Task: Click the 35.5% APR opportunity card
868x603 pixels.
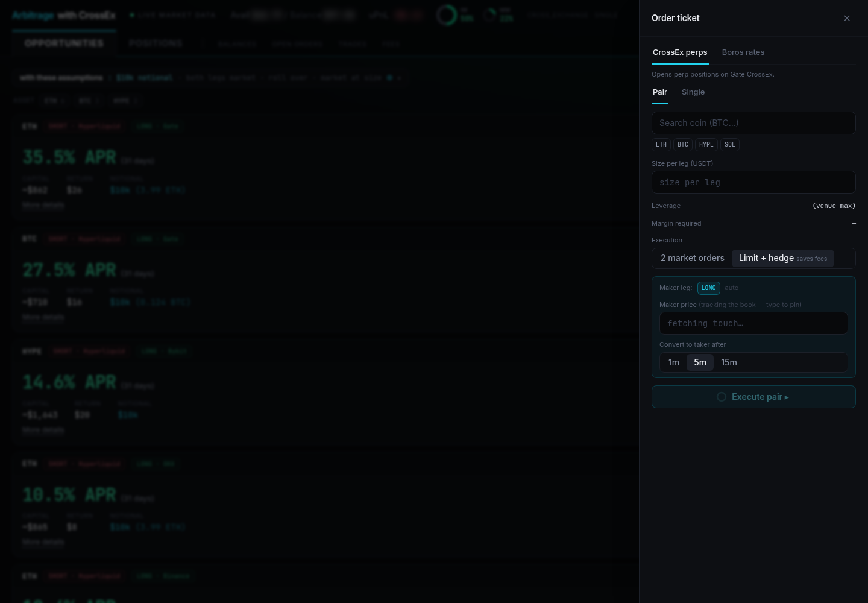Action: (x=325, y=166)
